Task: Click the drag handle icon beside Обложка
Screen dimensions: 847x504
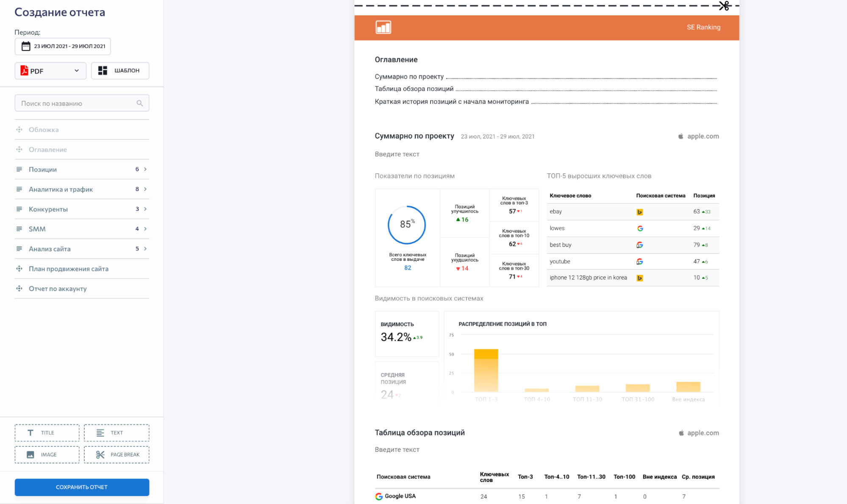Action: [19, 130]
